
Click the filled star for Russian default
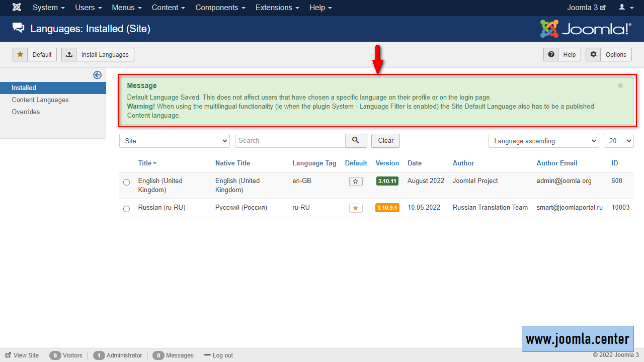(x=356, y=208)
